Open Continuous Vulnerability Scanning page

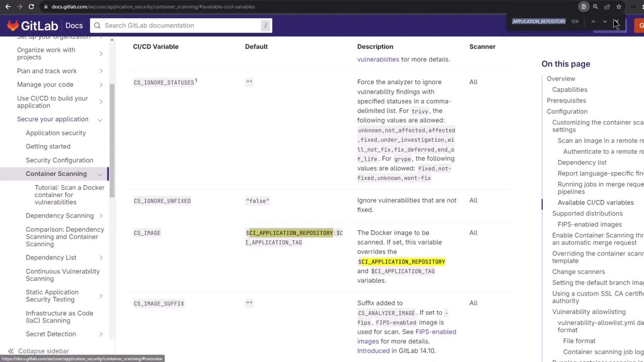pyautogui.click(x=63, y=275)
